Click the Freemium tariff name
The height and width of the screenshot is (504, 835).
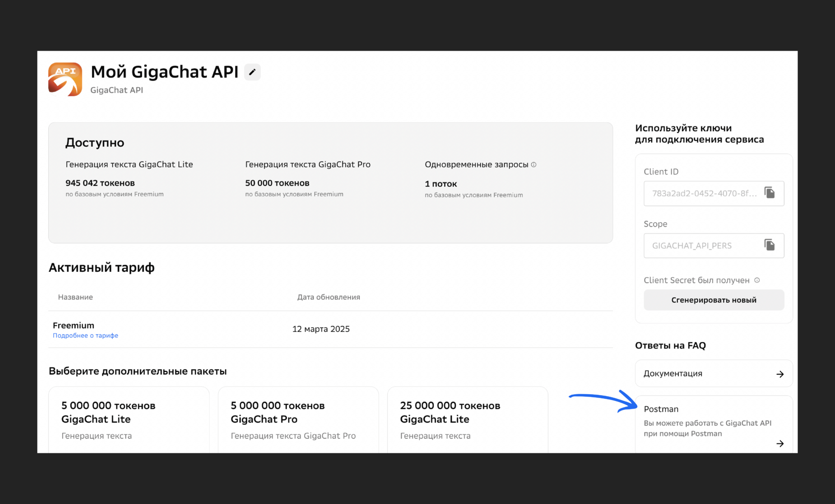click(x=74, y=326)
